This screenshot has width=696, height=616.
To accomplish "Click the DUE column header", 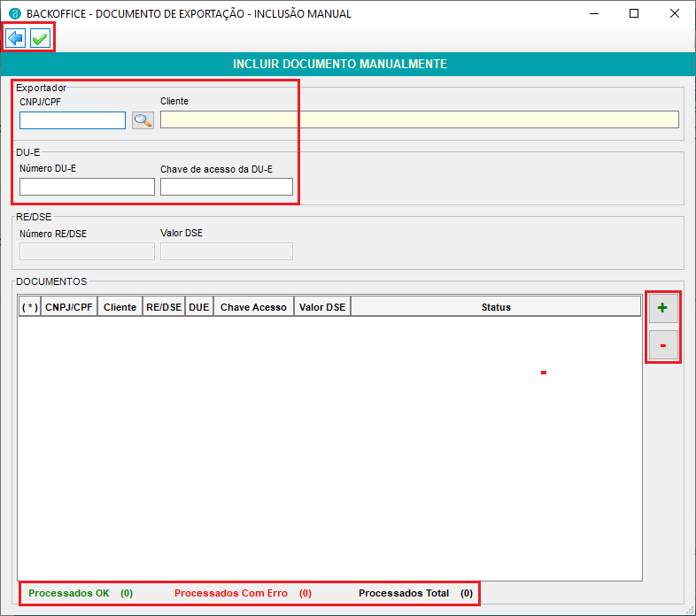I will click(199, 307).
